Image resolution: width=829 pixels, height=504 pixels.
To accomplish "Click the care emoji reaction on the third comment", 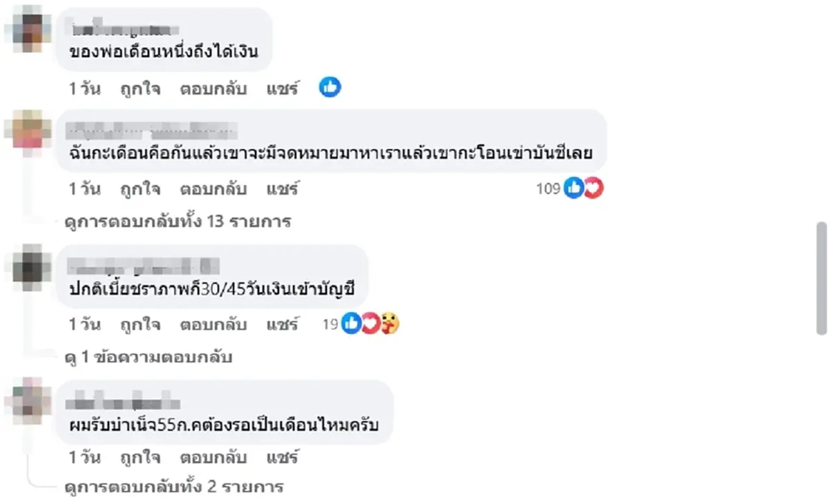I will click(x=389, y=324).
